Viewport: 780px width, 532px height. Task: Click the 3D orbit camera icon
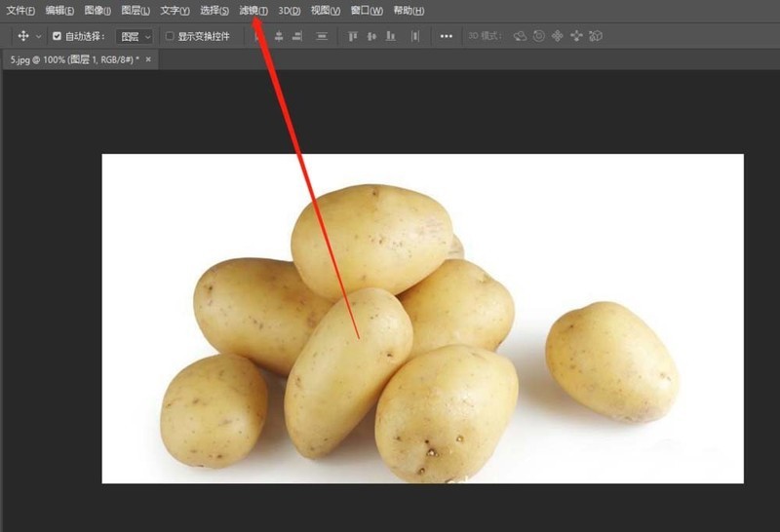pos(520,36)
